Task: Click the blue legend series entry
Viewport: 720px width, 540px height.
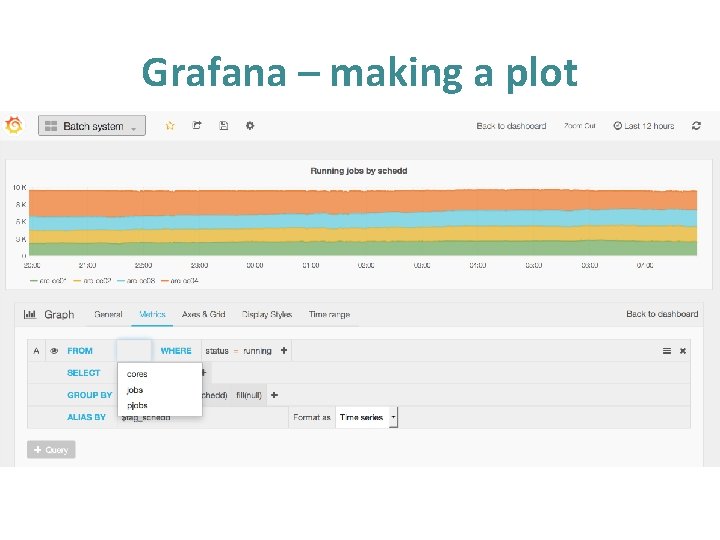Action: [x=136, y=281]
